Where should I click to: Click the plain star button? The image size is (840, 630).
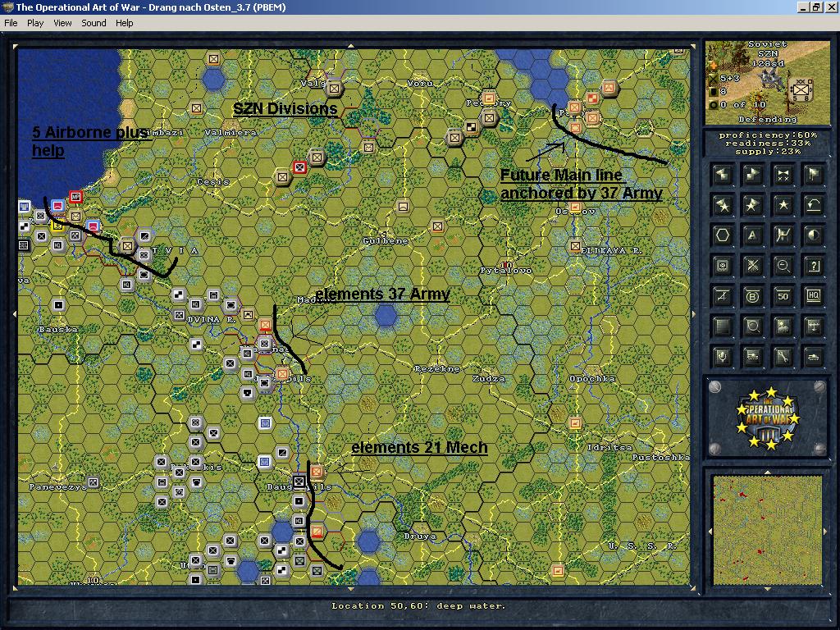click(x=783, y=205)
